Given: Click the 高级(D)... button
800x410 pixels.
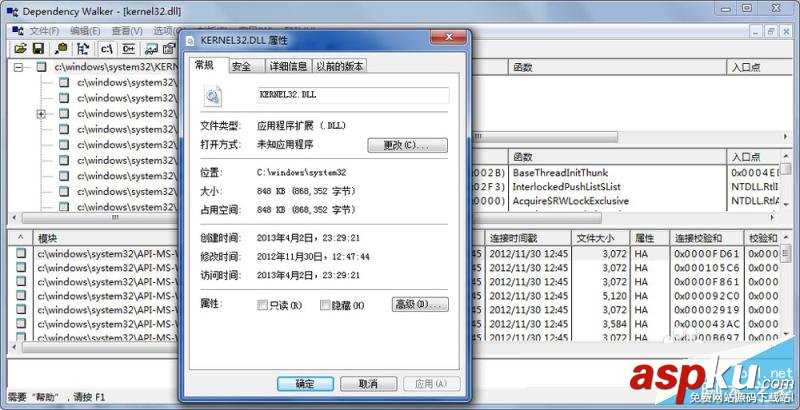Looking at the screenshot, I should coord(420,304).
